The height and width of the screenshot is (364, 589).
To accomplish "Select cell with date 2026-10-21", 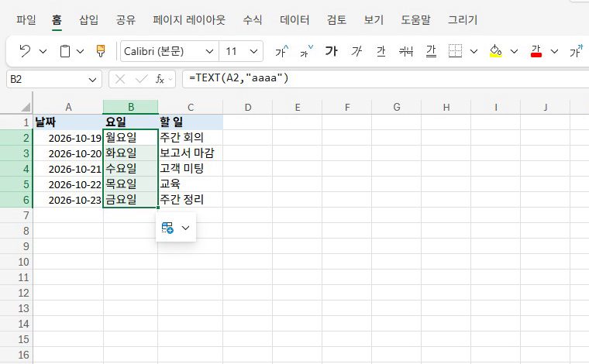I will [x=68, y=169].
